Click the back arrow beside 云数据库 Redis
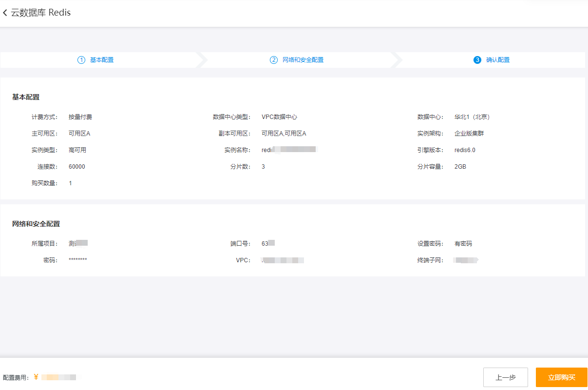588x390 pixels. click(5, 13)
